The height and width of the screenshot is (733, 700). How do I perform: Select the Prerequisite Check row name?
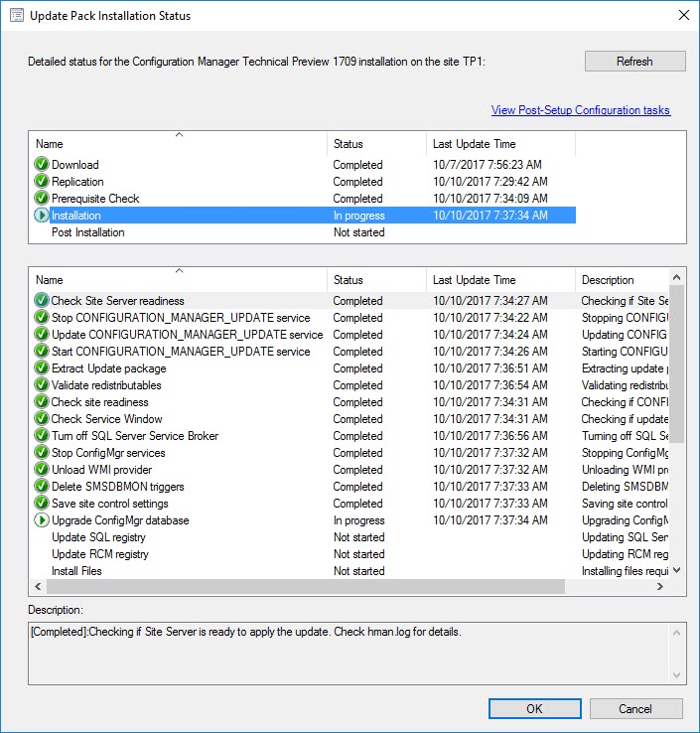pos(95,199)
